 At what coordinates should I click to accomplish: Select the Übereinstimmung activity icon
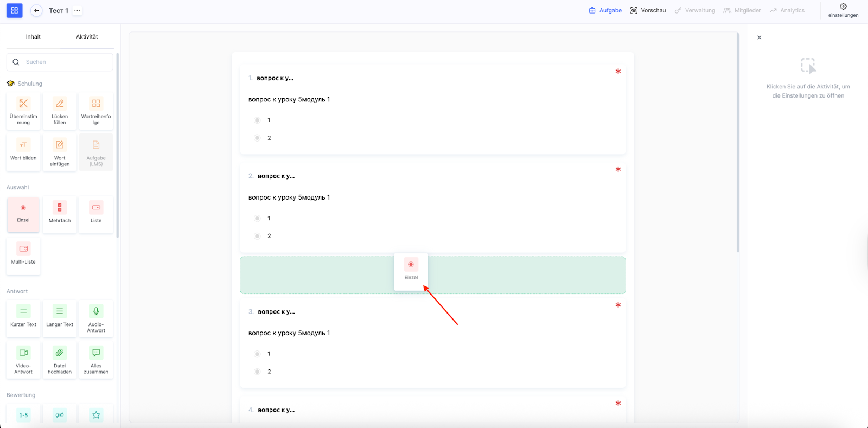[23, 104]
